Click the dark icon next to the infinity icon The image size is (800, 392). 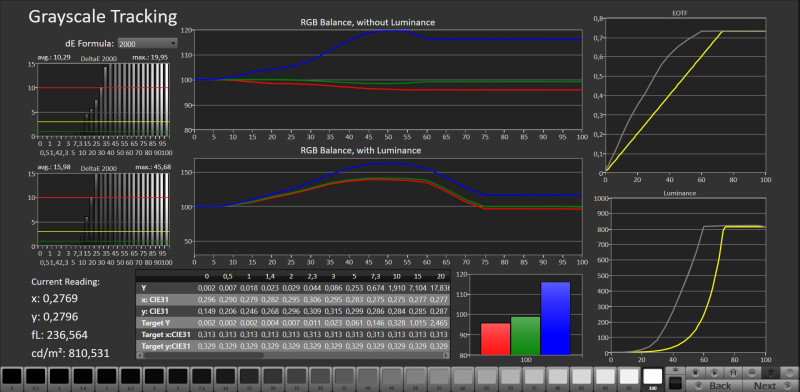coord(770,373)
